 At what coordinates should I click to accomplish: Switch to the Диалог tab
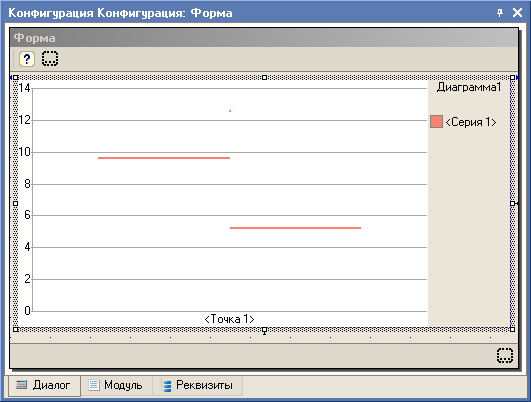coord(44,385)
